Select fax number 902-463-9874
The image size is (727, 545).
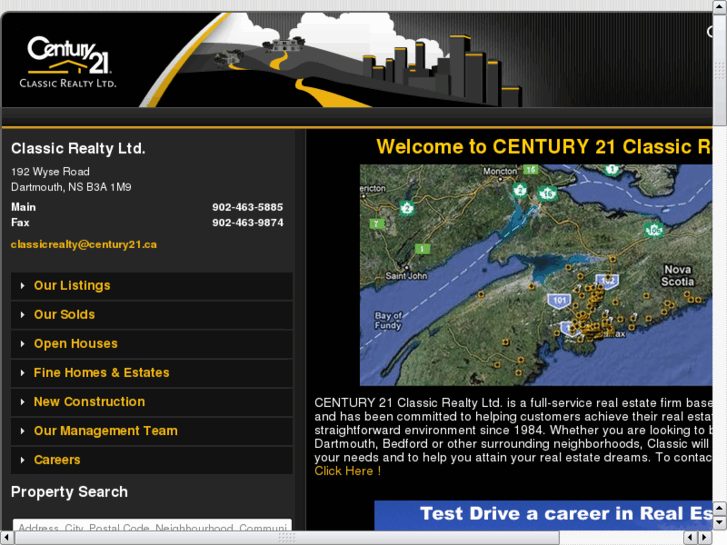tap(248, 223)
